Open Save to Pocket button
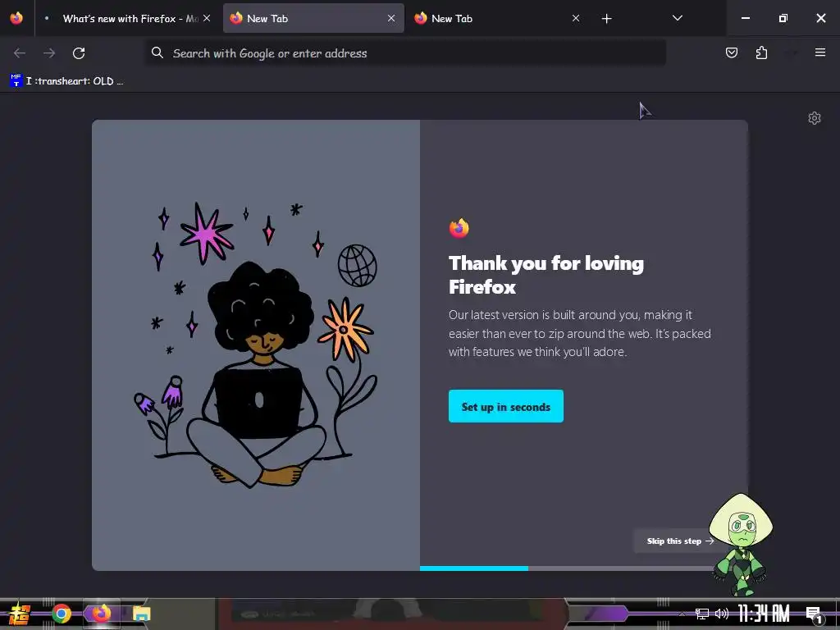840x630 pixels. (731, 52)
